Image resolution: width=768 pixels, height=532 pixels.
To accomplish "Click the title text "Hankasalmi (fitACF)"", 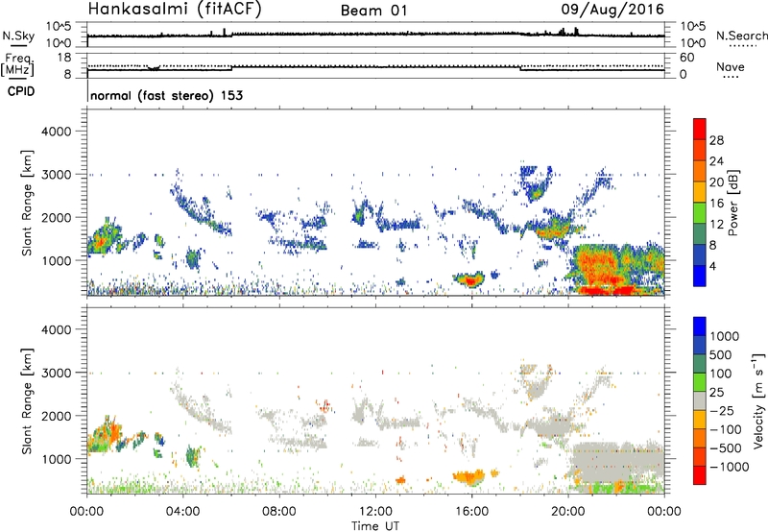I will point(175,10).
